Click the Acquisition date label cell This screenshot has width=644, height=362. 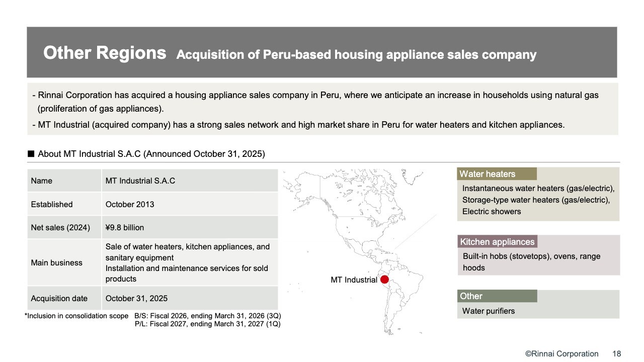[64, 298]
